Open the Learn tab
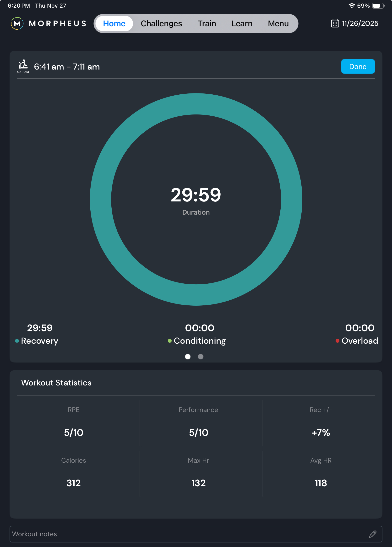 pos(242,24)
